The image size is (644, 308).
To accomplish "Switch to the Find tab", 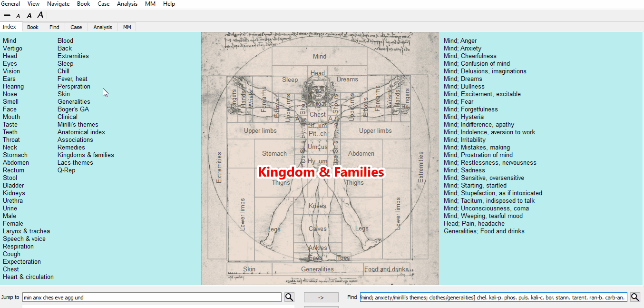I will (x=54, y=27).
